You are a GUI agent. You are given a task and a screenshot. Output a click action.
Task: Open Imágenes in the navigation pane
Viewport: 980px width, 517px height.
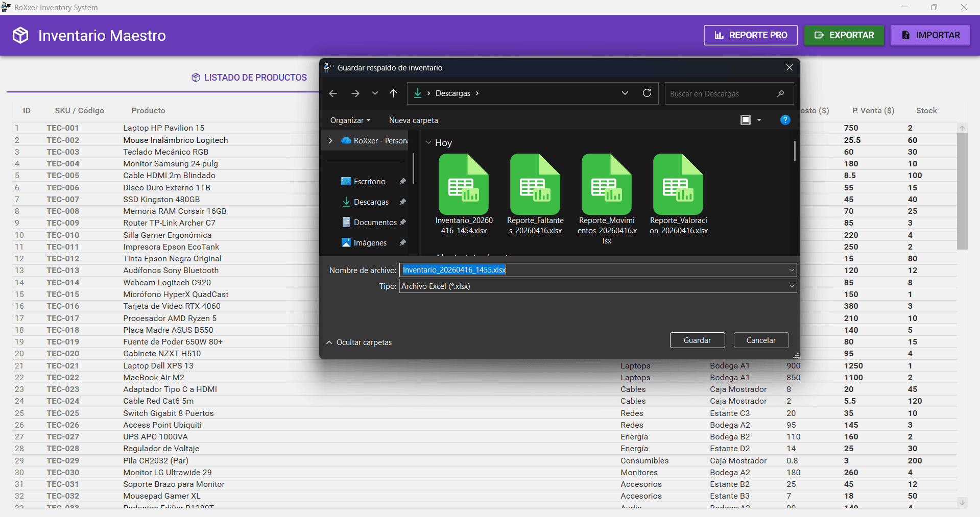point(364,243)
